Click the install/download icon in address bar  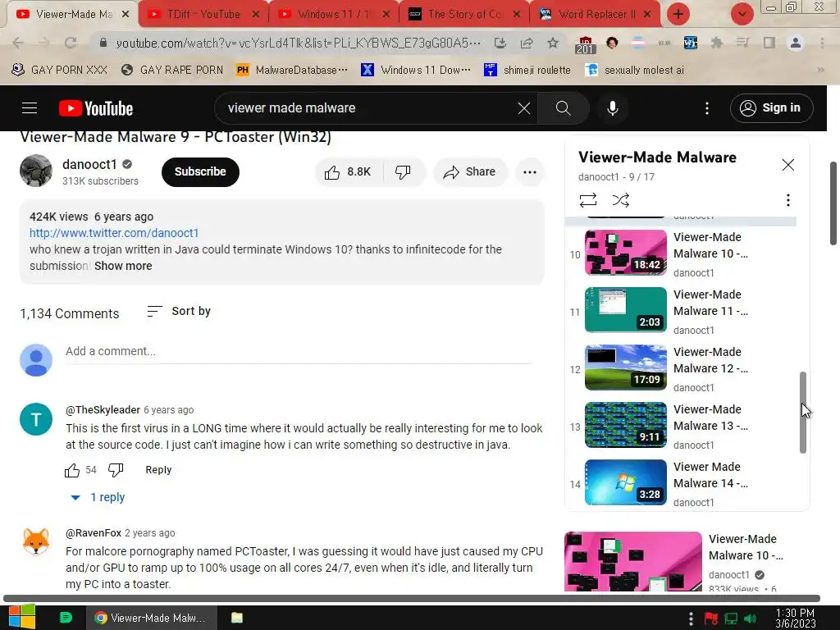[x=500, y=43]
